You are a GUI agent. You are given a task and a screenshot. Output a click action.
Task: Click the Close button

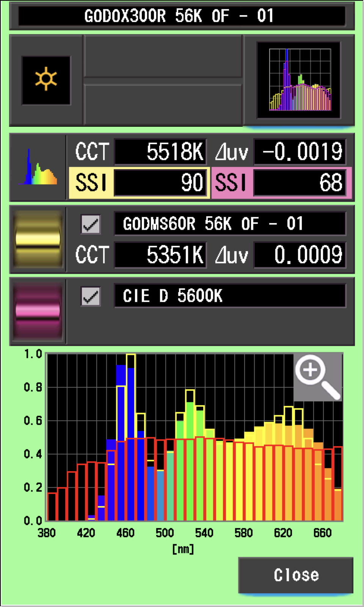click(x=296, y=575)
